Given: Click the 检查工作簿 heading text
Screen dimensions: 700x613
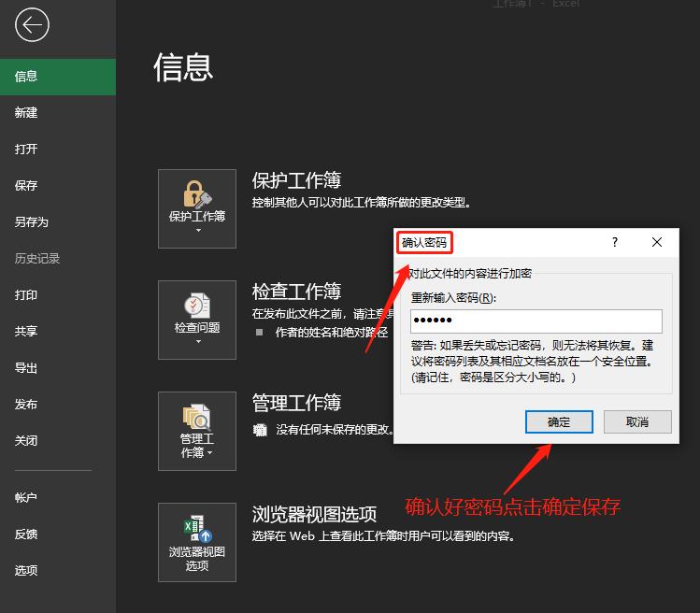Looking at the screenshot, I should 296,292.
